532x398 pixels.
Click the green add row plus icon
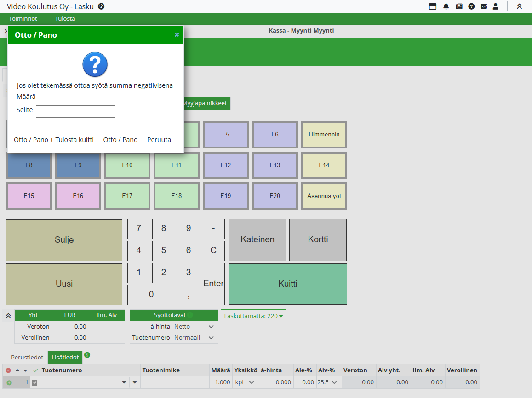[9, 382]
